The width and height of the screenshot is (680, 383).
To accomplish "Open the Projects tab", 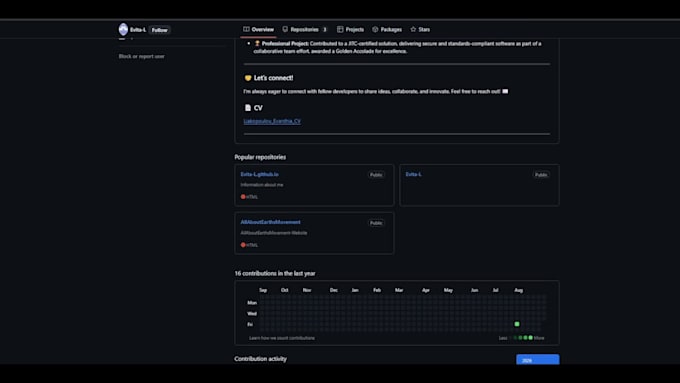I will tap(350, 29).
